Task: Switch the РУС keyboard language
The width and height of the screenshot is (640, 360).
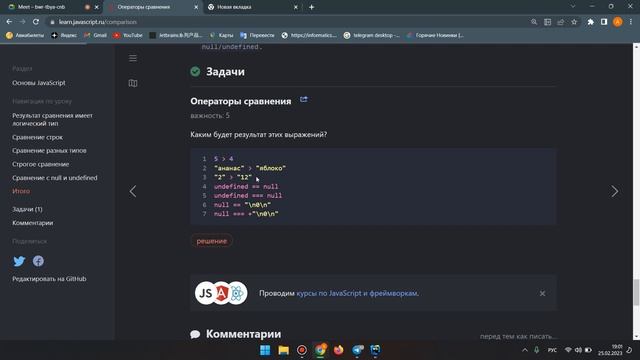Action: [552, 350]
